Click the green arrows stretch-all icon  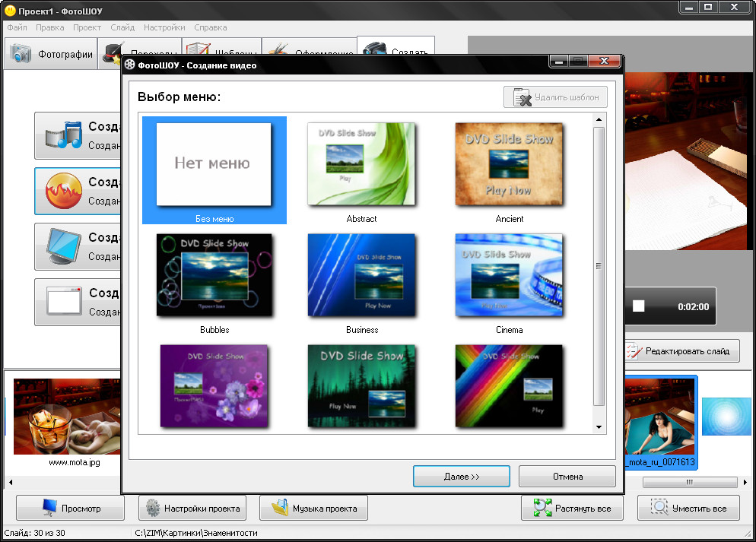click(543, 508)
